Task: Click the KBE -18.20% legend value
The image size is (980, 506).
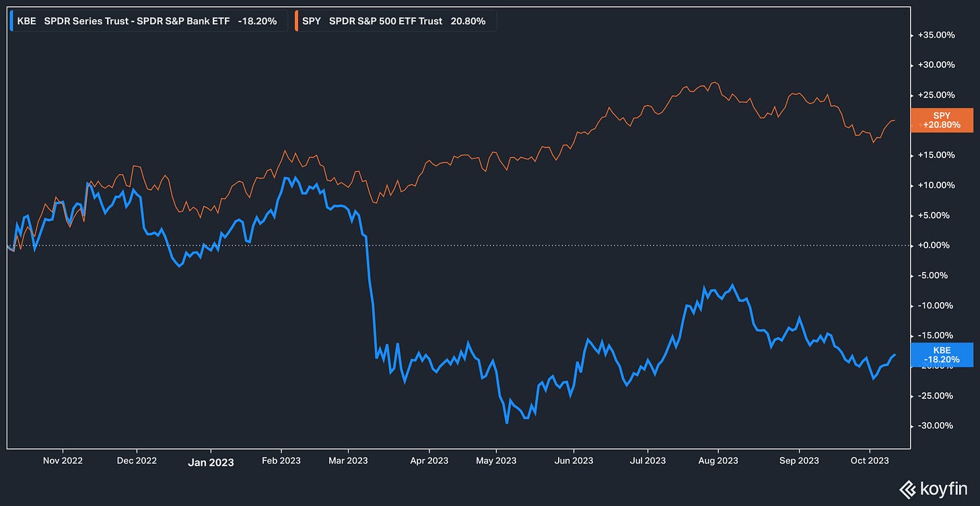Action: [x=257, y=21]
